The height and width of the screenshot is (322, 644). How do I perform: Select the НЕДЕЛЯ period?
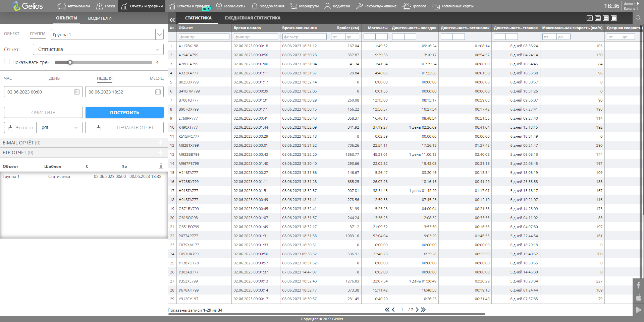tap(105, 78)
